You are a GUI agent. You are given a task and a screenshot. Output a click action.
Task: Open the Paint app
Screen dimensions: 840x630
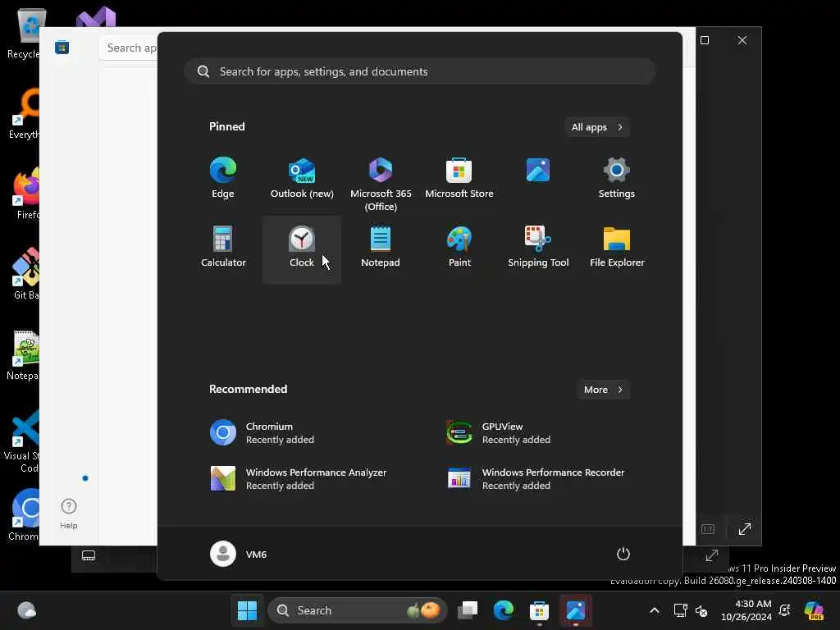pyautogui.click(x=459, y=247)
